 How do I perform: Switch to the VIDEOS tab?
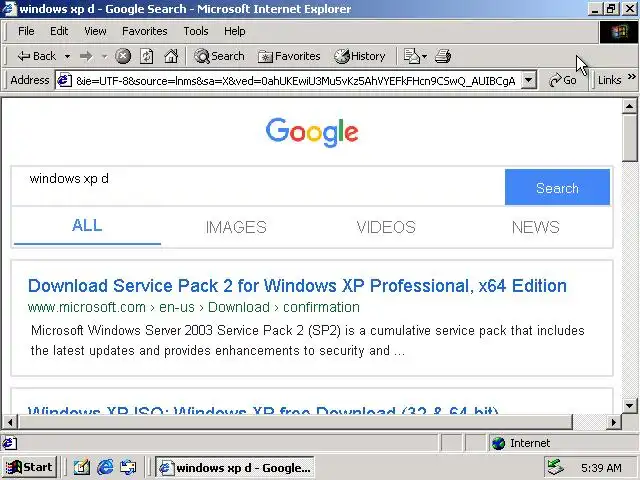pyautogui.click(x=386, y=227)
